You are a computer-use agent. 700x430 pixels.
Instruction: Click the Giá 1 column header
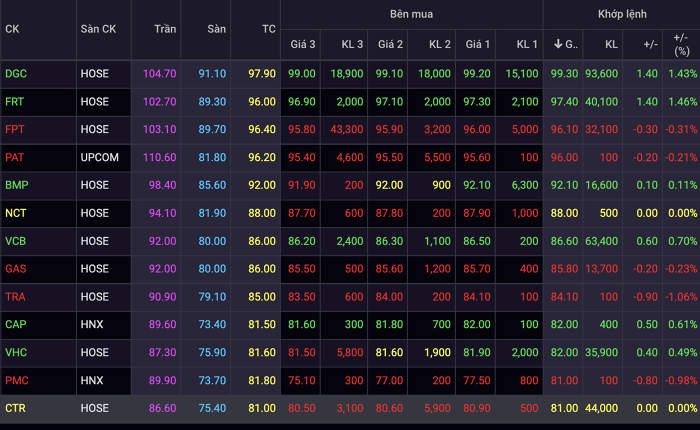(478, 44)
